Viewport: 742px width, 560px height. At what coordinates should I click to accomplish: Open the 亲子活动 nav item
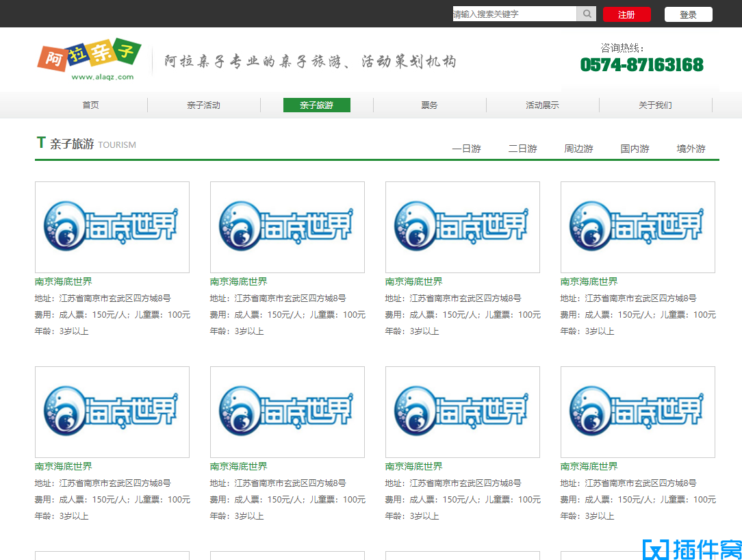tap(204, 105)
